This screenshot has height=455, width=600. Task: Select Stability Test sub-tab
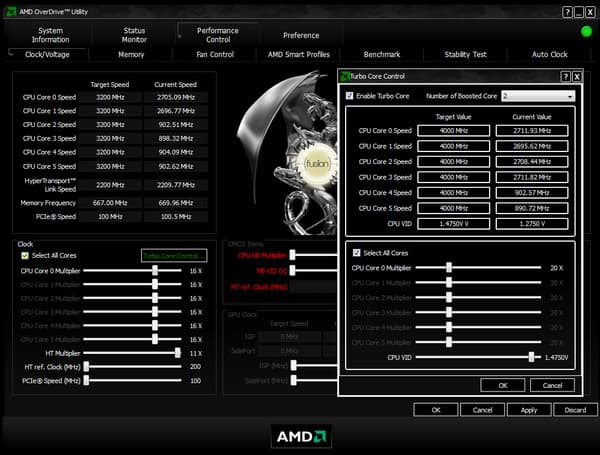[465, 54]
